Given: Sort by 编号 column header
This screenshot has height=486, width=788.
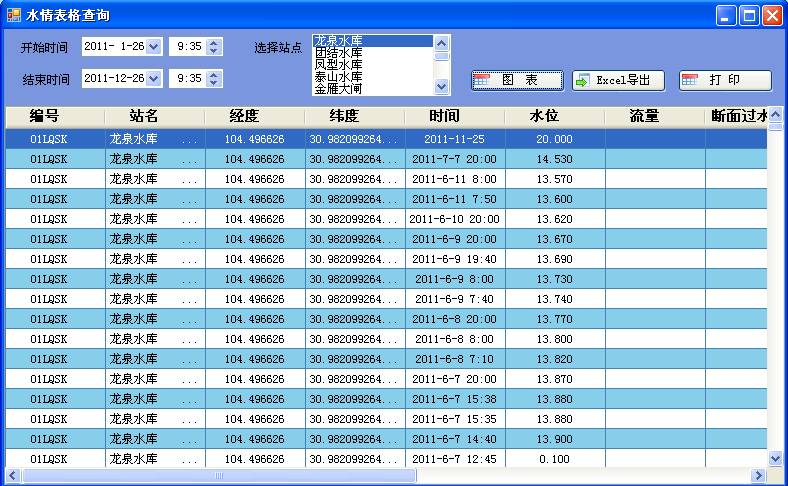Looking at the screenshot, I should [45, 116].
